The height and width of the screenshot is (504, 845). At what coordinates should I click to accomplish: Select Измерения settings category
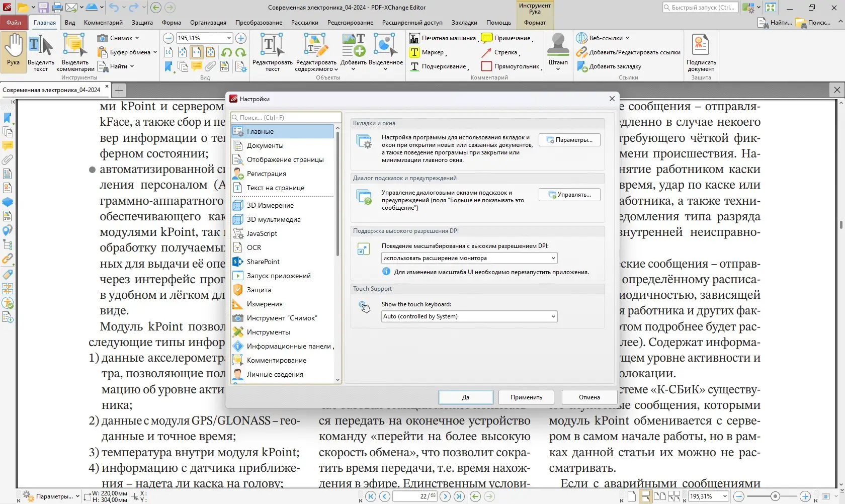pos(282,304)
